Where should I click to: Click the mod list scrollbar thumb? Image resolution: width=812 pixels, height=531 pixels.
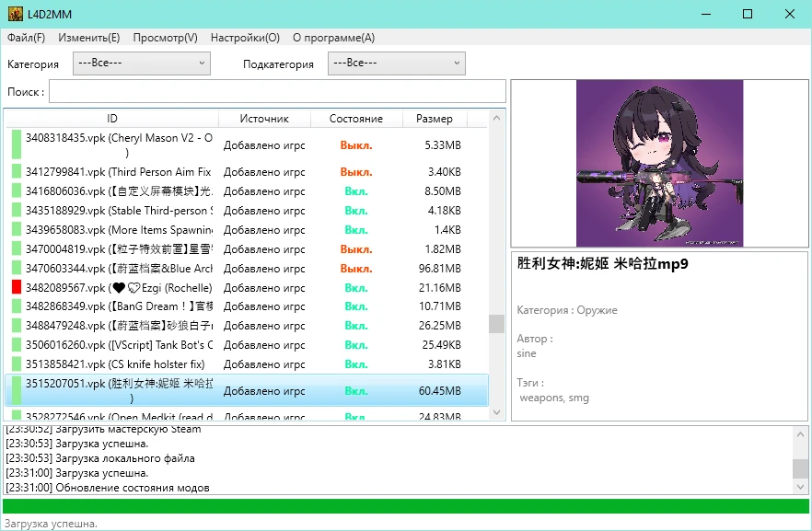tap(496, 324)
